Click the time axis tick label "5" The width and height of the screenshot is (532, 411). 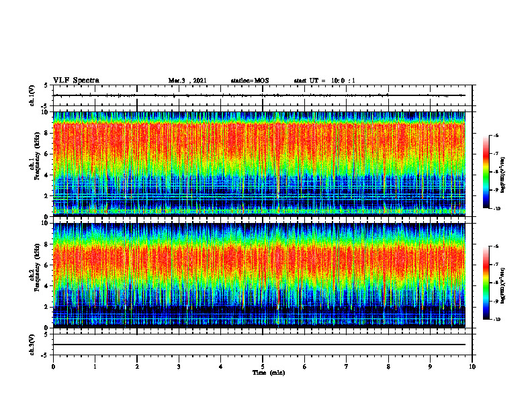point(263,367)
